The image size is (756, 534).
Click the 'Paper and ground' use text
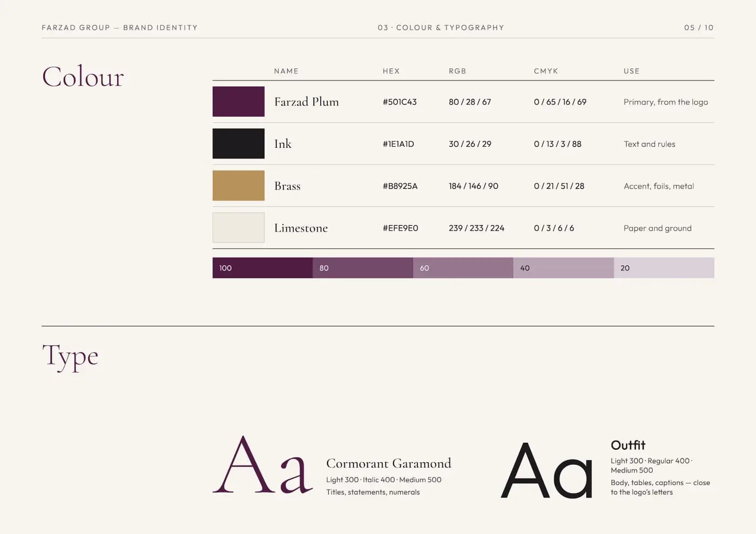point(658,228)
